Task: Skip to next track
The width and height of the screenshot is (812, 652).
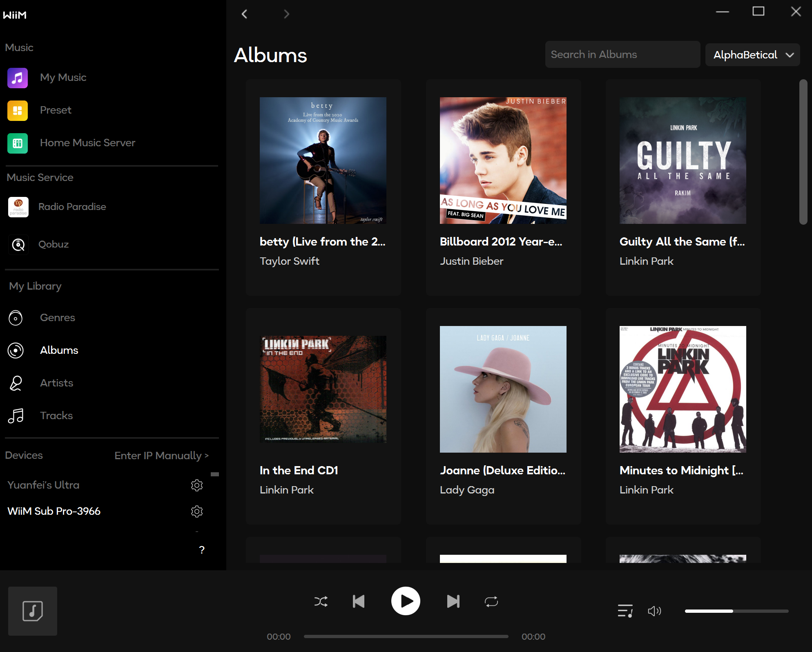Action: coord(453,601)
